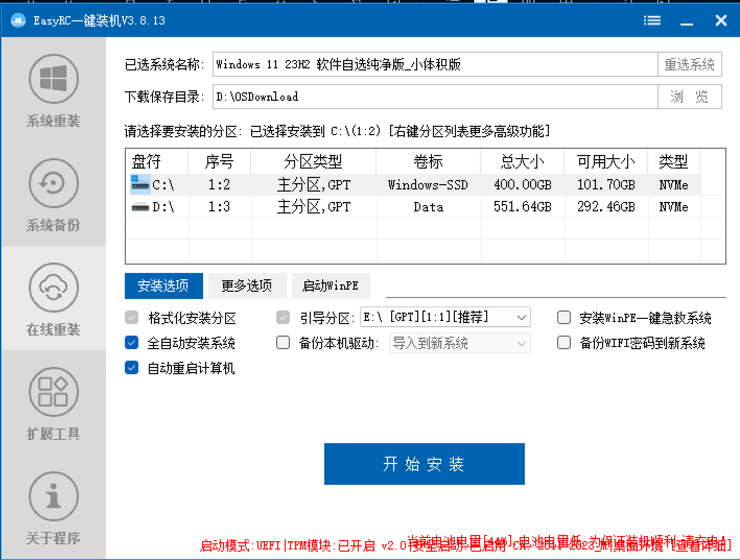Click the 下载保存目录 path field
The height and width of the screenshot is (560, 740).
[x=435, y=97]
